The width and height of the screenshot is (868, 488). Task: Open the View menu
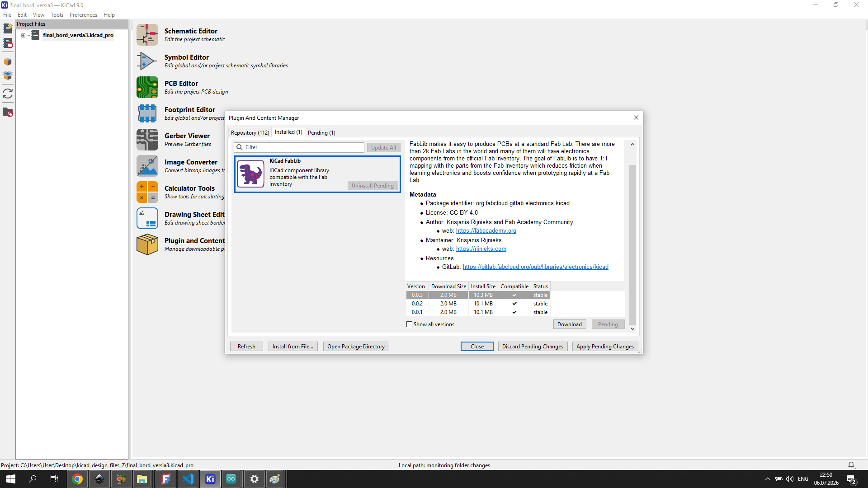39,15
